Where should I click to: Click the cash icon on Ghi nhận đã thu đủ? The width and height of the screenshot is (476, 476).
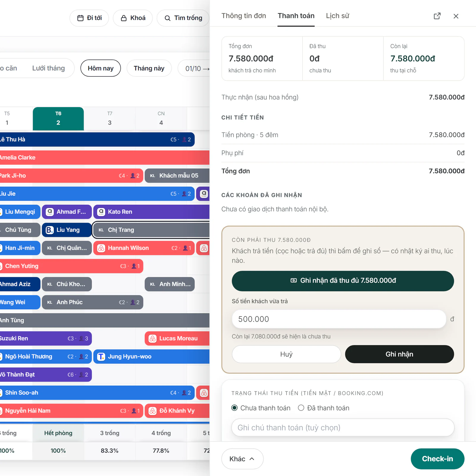click(x=294, y=281)
